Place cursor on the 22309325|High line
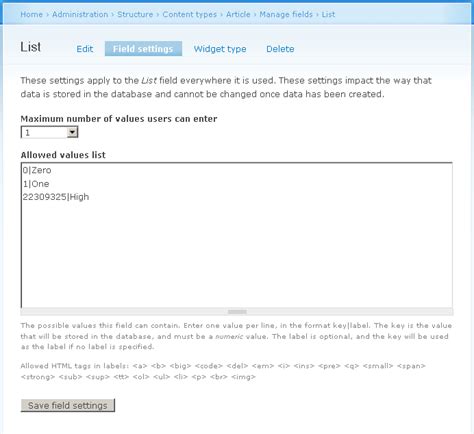This screenshot has height=434, width=474. [x=56, y=197]
